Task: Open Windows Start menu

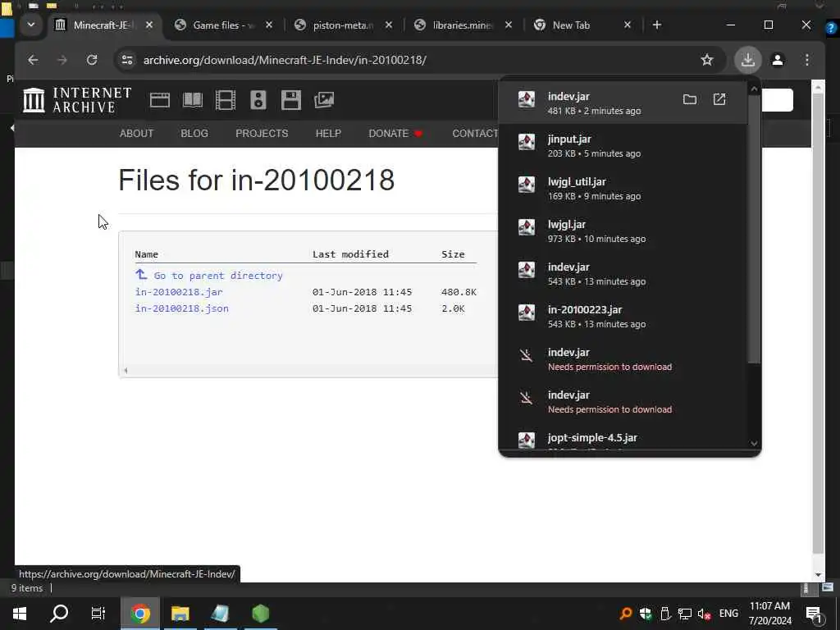Action: (20, 614)
